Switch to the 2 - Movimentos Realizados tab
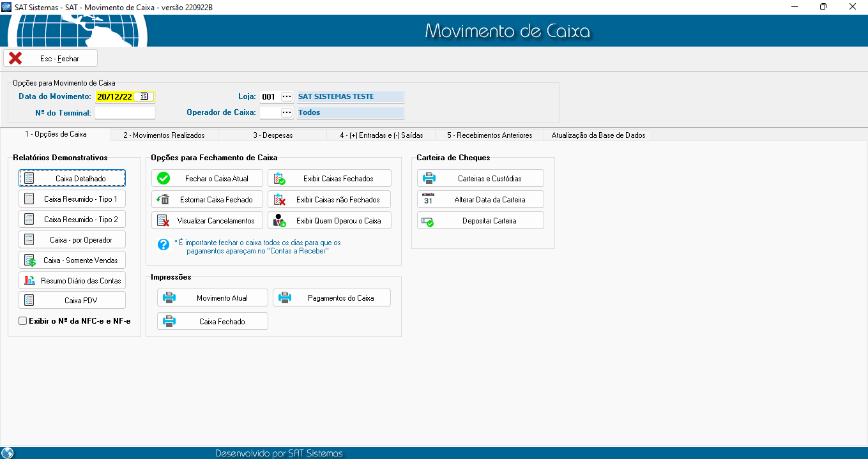The width and height of the screenshot is (868, 459). point(164,135)
